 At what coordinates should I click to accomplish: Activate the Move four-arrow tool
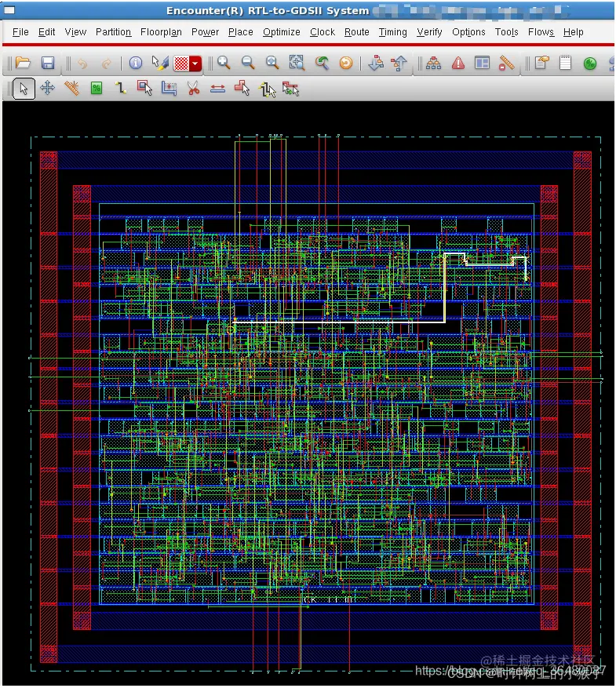point(47,88)
